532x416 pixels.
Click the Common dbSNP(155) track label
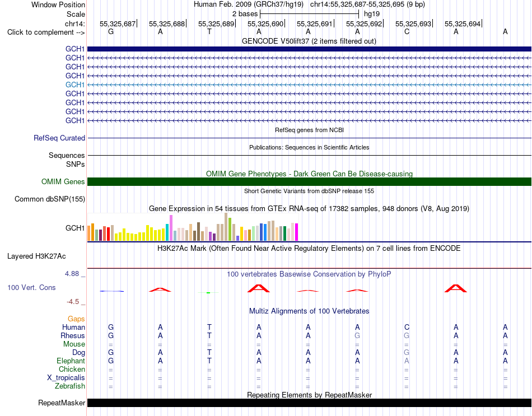click(x=49, y=199)
